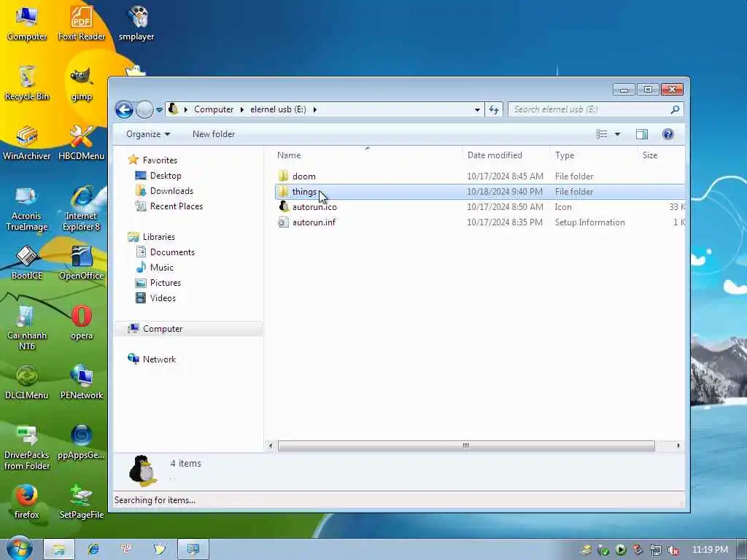This screenshot has width=747, height=560.
Task: Select Favorites in navigation pane
Action: (x=160, y=160)
